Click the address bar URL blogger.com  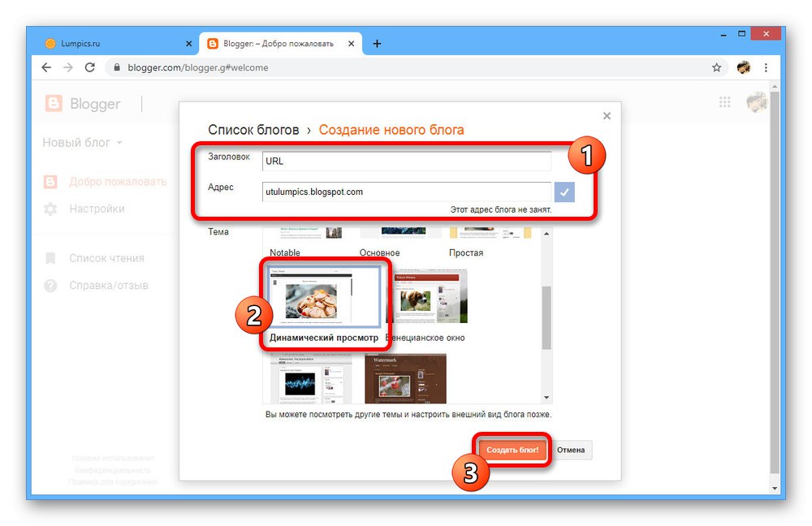[x=198, y=67]
